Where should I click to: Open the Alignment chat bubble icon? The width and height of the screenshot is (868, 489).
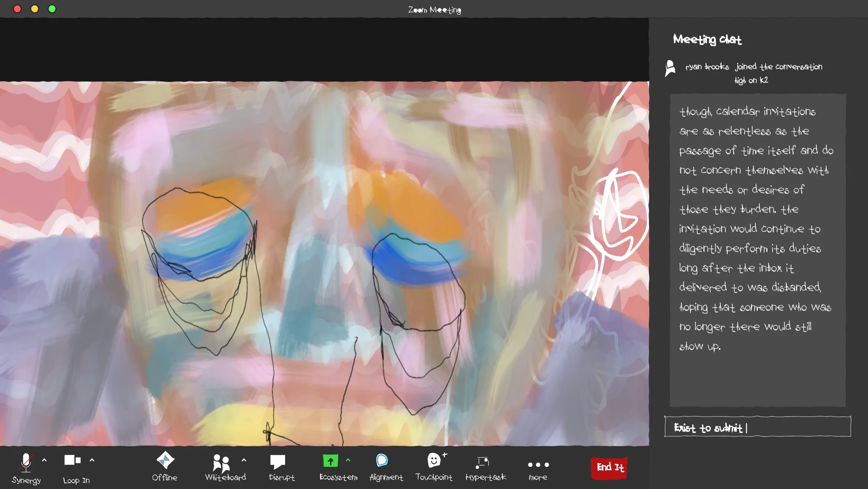[382, 460]
